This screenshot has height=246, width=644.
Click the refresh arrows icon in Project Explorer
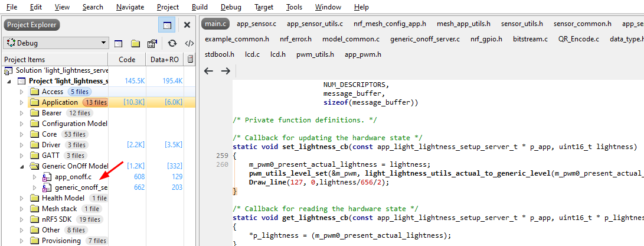coord(172,43)
